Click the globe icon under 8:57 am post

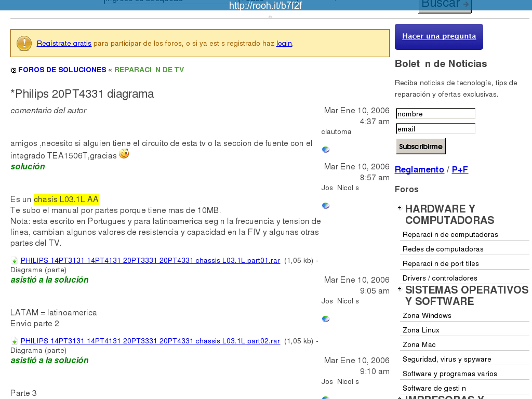click(x=326, y=206)
